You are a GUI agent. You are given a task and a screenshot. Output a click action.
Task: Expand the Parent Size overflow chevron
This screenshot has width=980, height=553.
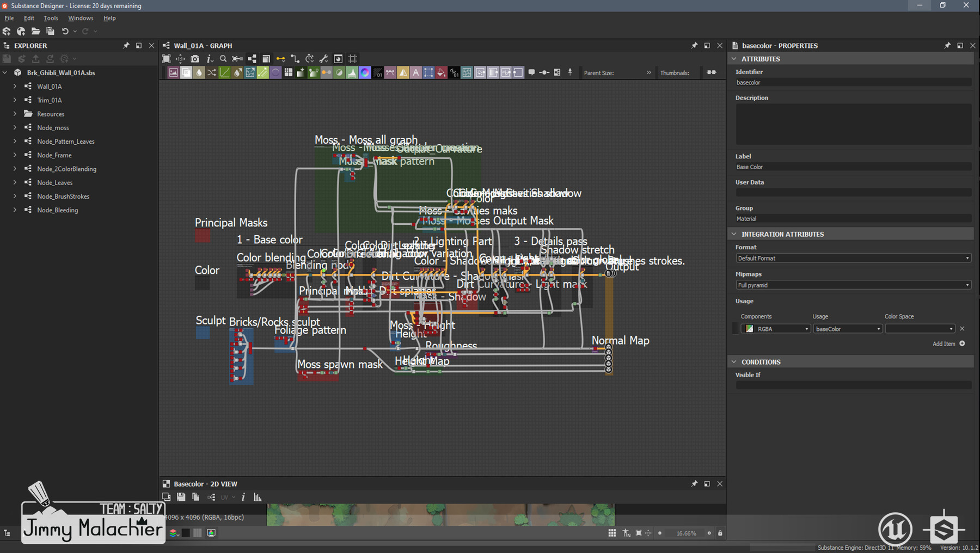(648, 72)
